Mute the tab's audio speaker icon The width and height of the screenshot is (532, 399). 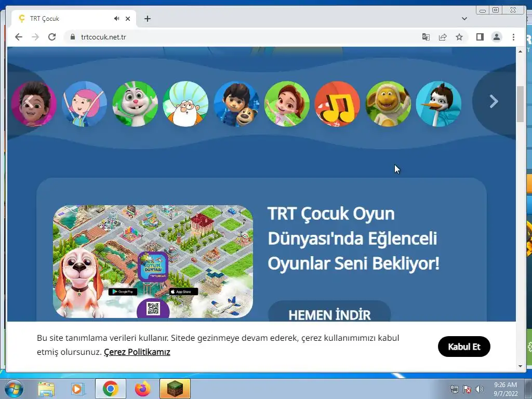(117, 19)
